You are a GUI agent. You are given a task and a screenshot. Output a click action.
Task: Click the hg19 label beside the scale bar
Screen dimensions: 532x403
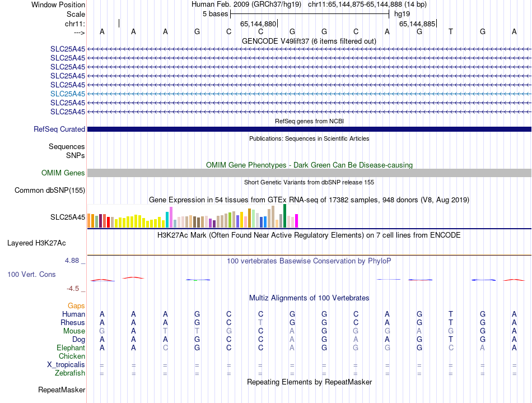pyautogui.click(x=402, y=14)
